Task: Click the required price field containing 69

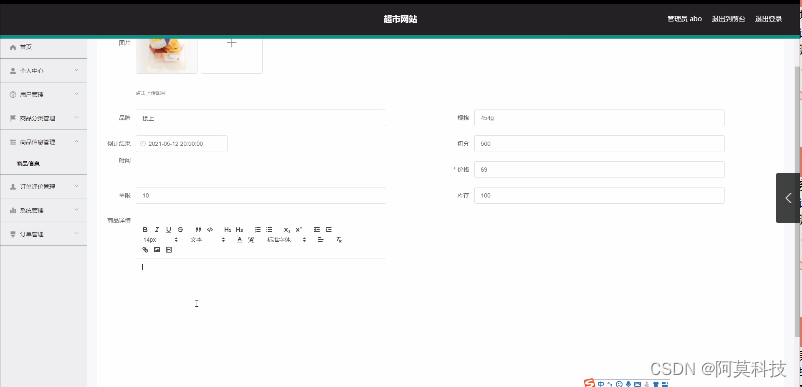Action: coord(599,169)
